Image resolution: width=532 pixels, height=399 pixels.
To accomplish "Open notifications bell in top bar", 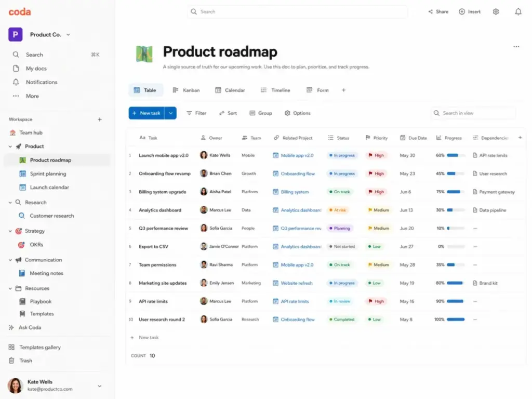I will coord(518,12).
